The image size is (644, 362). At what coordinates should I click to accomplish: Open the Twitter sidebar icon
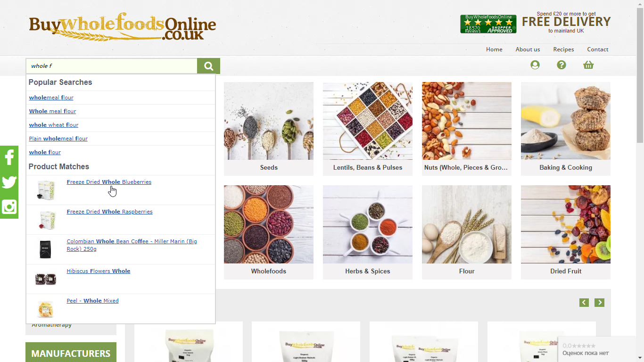[x=9, y=182]
